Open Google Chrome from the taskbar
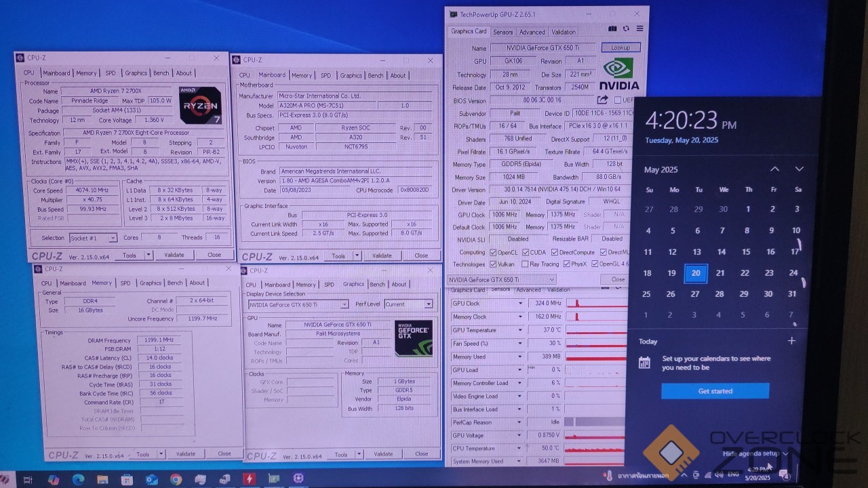The height and width of the screenshot is (488, 868). click(176, 479)
